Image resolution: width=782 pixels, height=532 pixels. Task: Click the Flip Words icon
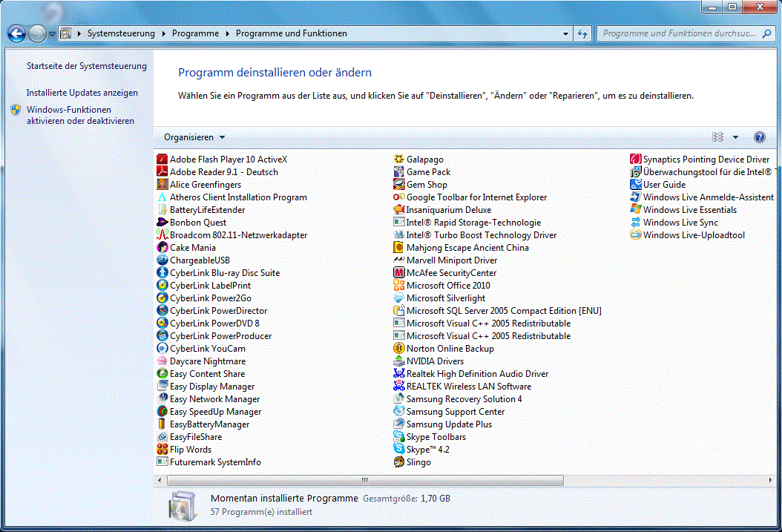(162, 449)
